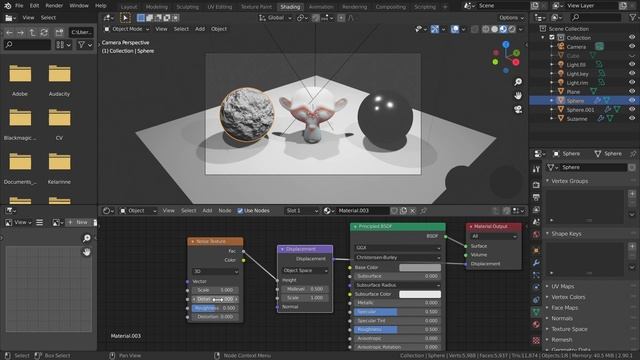Viewport: 640px width, 360px height.
Task: Switch to wireframe shading mode
Action: (x=486, y=29)
